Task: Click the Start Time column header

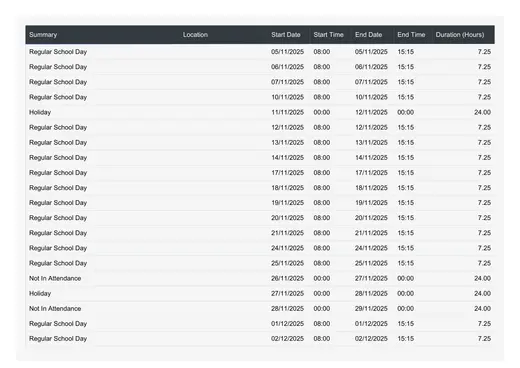Action: pos(328,35)
